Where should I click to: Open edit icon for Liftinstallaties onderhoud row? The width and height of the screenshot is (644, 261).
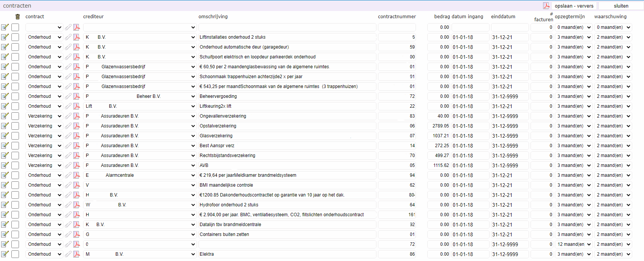[5, 37]
